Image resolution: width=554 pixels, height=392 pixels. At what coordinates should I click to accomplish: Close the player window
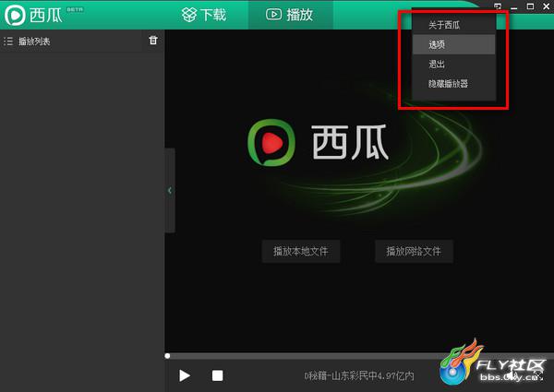547,6
